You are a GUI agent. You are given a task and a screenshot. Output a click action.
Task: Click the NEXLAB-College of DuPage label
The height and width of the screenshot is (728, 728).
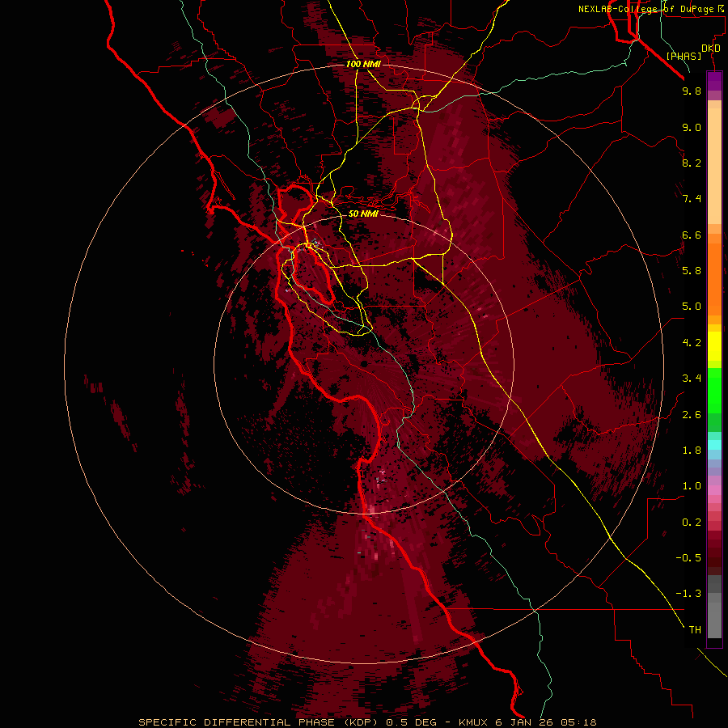(646, 9)
